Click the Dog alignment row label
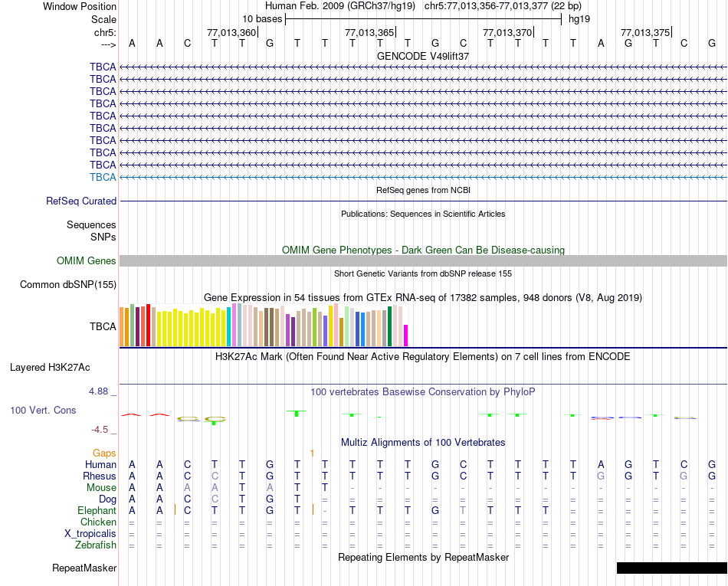This screenshot has width=728, height=586. click(107, 499)
